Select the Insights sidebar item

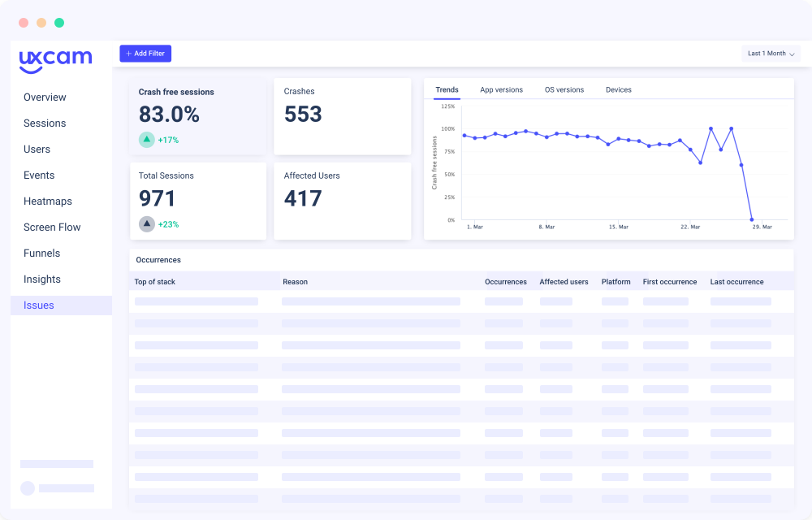pyautogui.click(x=41, y=279)
